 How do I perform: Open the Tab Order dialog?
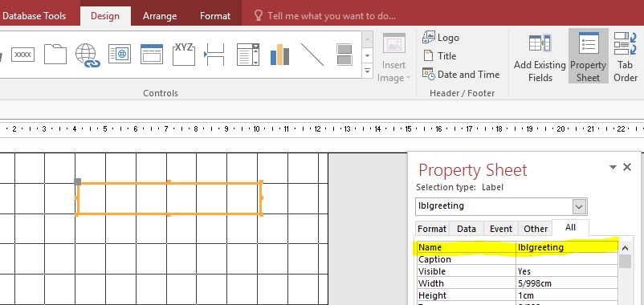coord(626,58)
